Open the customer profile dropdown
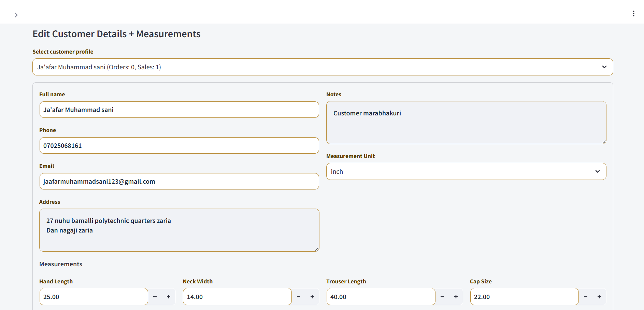 click(x=322, y=67)
